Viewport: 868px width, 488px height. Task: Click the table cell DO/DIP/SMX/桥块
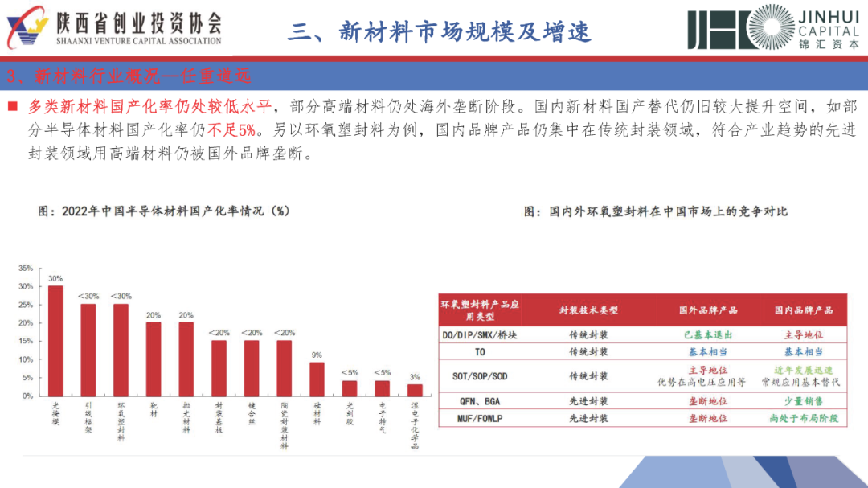(x=479, y=335)
